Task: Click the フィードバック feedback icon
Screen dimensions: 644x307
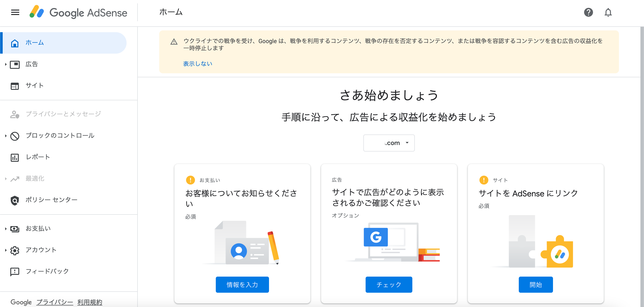Action: point(15,272)
